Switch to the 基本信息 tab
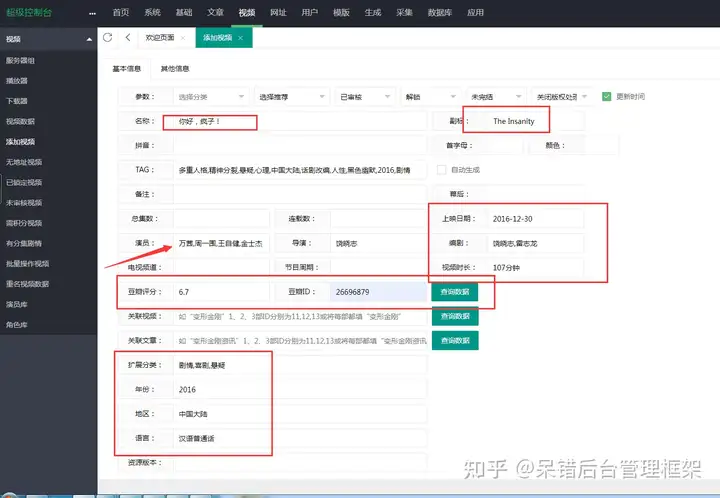The image size is (720, 498). point(127,69)
